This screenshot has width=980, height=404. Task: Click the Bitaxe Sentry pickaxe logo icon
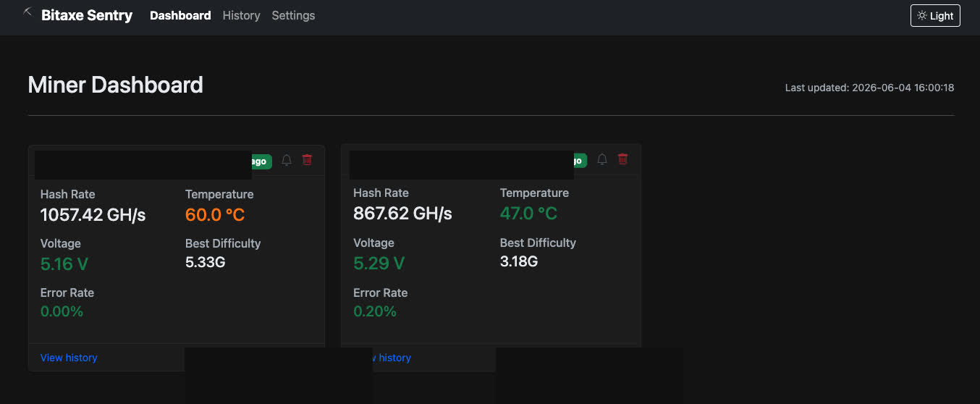coord(28,12)
